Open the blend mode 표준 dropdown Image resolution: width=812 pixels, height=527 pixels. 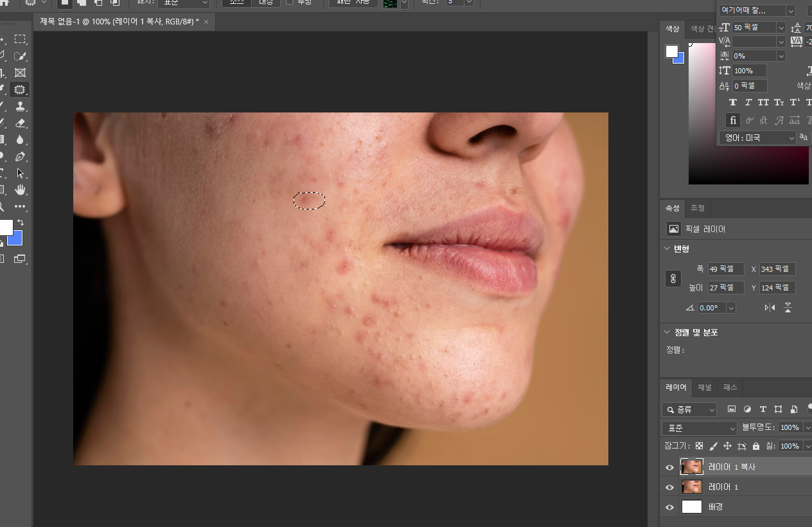tap(700, 428)
